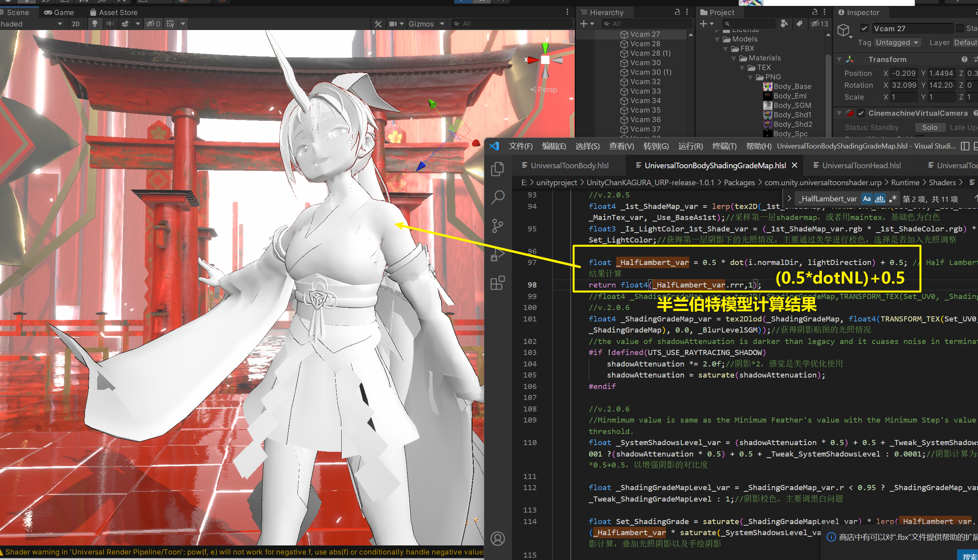Viewport: 978px width, 560px height.
Task: Open VS Code Source Control icon
Action: [x=497, y=226]
